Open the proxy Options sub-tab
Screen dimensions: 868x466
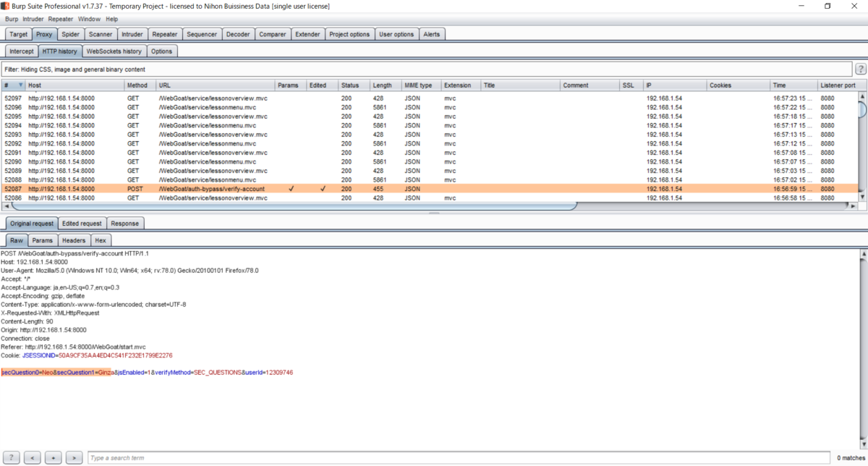click(161, 51)
